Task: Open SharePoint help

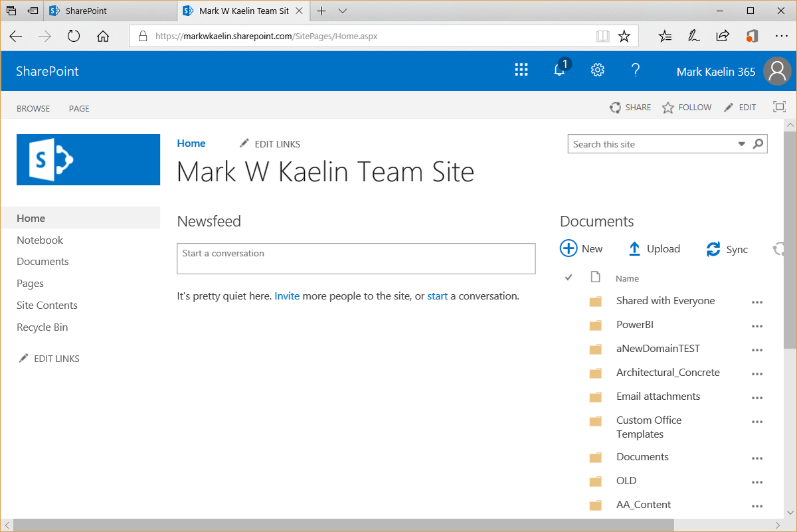Action: tap(635, 70)
